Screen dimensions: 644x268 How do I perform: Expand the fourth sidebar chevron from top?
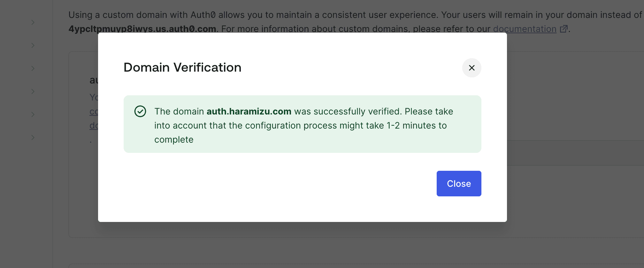33,91
